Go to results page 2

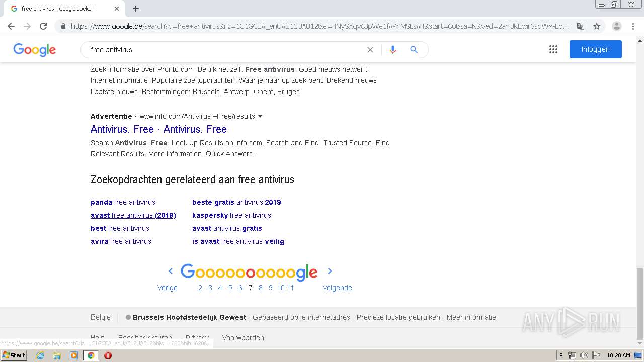tap(200, 288)
